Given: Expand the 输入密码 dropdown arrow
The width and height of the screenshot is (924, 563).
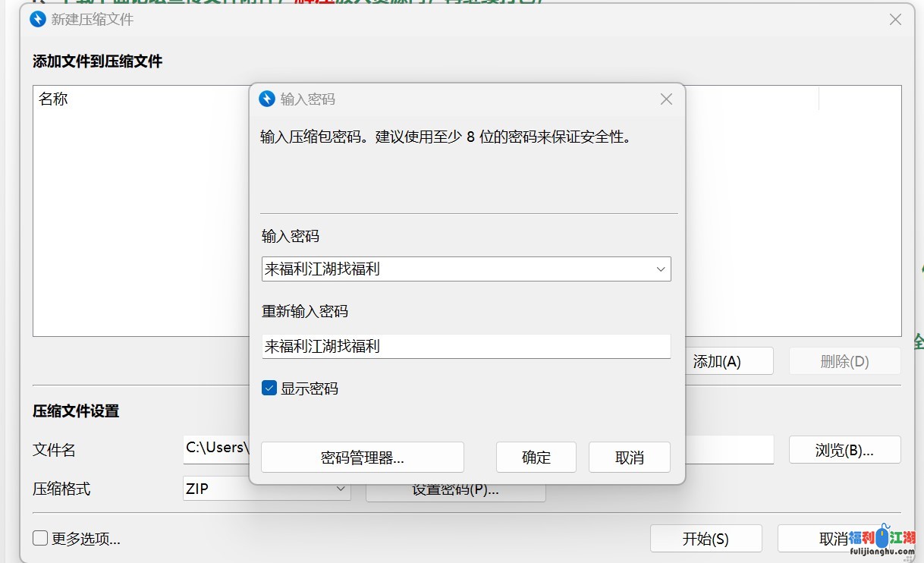Looking at the screenshot, I should (661, 269).
